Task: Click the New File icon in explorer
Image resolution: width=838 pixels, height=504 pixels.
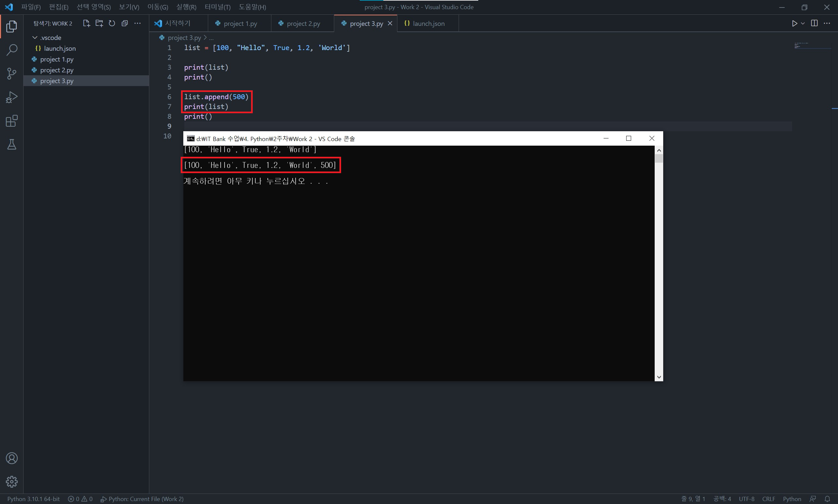Action: pyautogui.click(x=86, y=24)
